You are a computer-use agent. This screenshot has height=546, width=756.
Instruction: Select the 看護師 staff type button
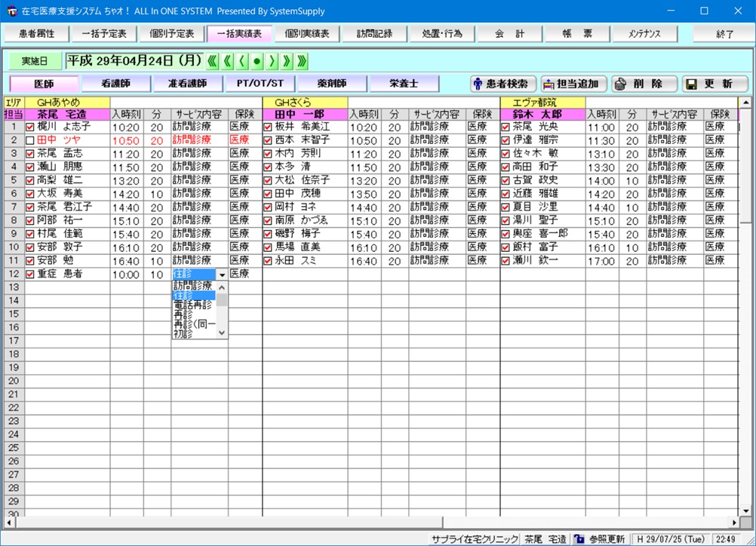(115, 84)
